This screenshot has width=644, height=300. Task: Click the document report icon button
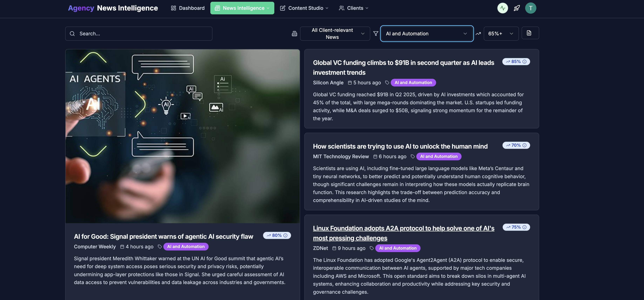pos(530,33)
